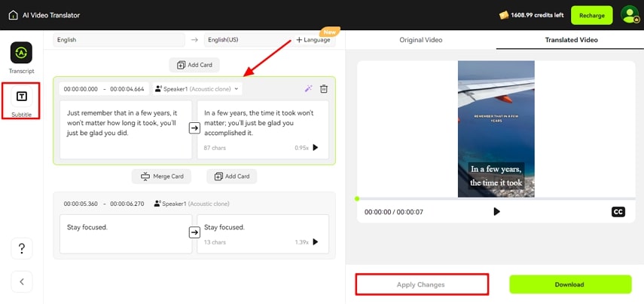The width and height of the screenshot is (644, 304).
Task: Collapse the sidebar with the back arrow
Action: coord(21,281)
